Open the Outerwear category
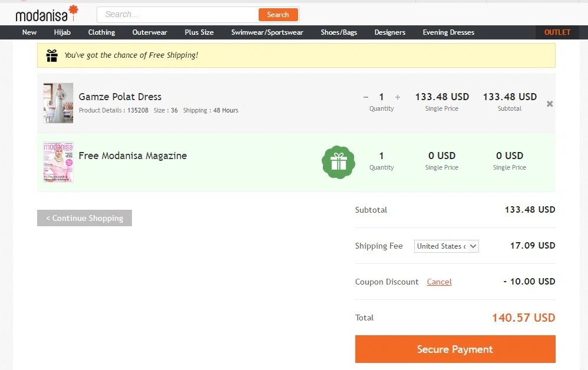This screenshot has height=370, width=588. click(150, 32)
